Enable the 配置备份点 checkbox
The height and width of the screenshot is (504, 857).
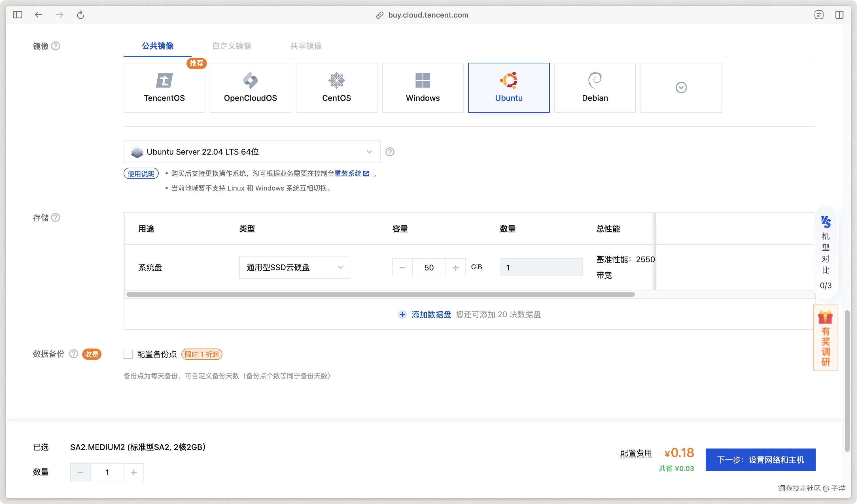tap(128, 354)
